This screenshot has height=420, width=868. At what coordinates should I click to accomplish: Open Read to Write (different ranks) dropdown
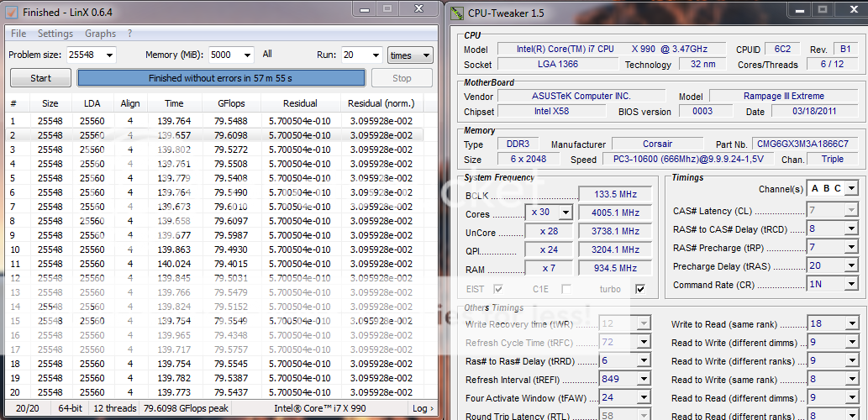pos(851,361)
